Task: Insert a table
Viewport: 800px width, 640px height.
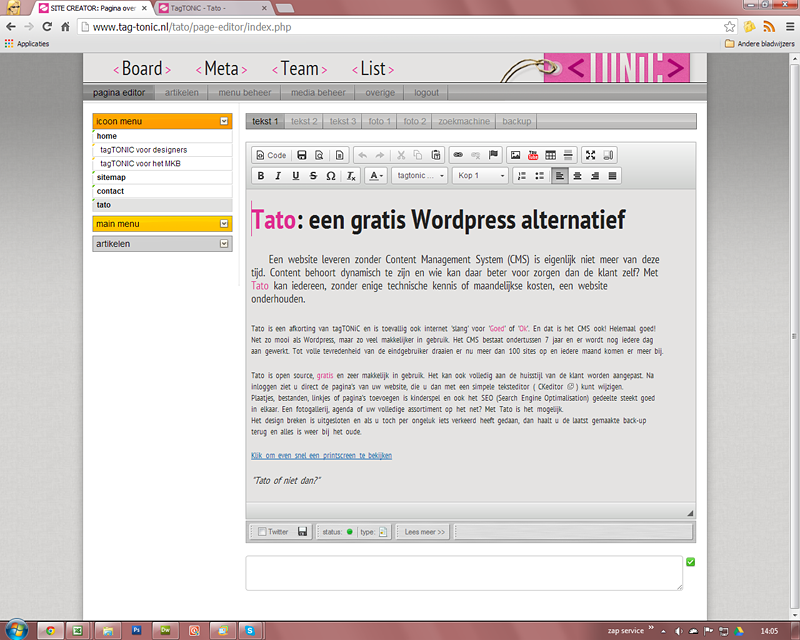Action: 551,155
